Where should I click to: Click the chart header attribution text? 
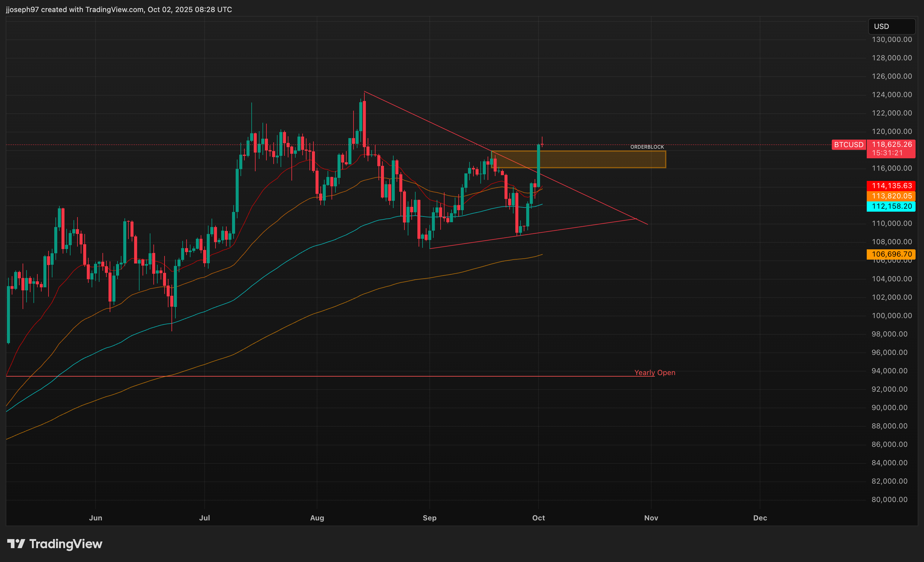point(119,9)
